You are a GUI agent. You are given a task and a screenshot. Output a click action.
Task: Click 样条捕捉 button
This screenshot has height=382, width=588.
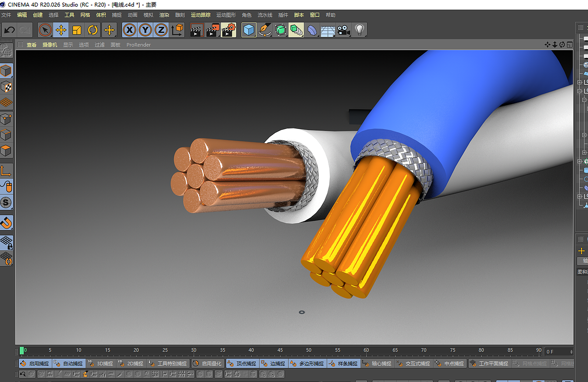(x=344, y=364)
